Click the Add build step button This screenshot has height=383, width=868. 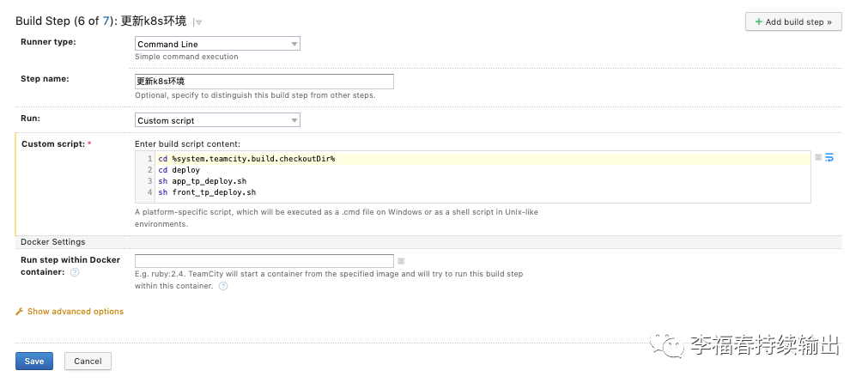click(x=793, y=21)
